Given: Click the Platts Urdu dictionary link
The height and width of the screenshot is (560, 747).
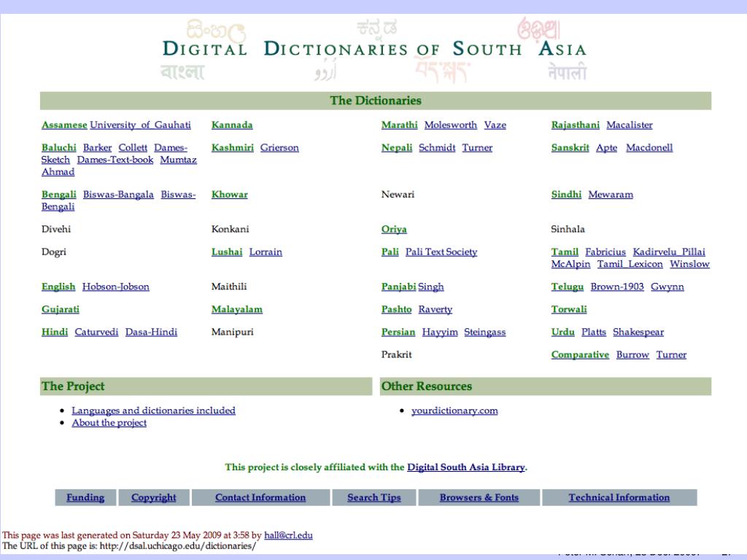Looking at the screenshot, I should point(594,332).
